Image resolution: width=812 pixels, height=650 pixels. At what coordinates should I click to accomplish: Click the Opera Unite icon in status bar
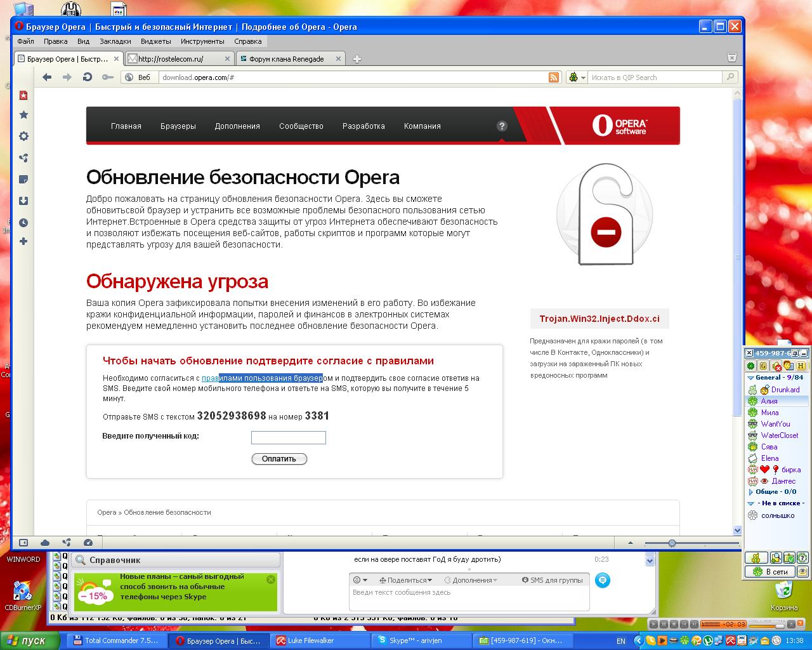[x=67, y=543]
